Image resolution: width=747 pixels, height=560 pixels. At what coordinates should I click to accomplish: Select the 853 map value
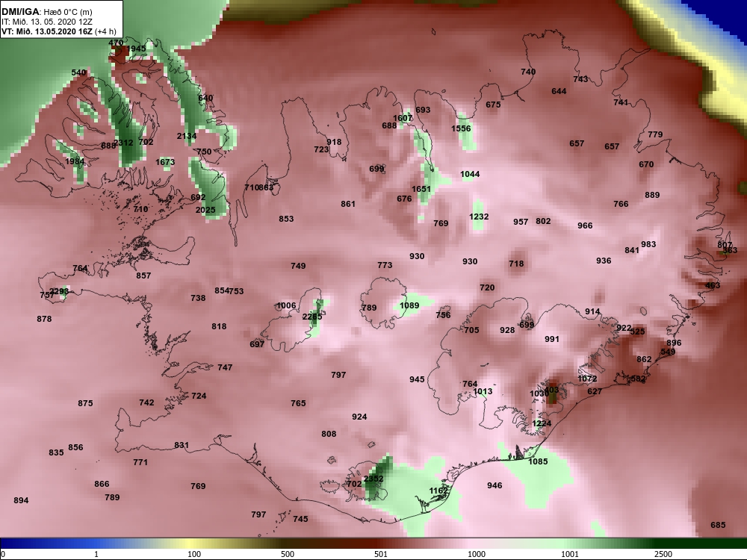click(286, 219)
